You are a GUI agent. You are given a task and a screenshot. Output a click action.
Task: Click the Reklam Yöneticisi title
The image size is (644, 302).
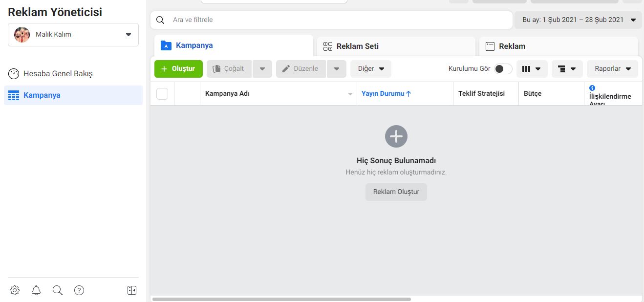[x=55, y=12]
